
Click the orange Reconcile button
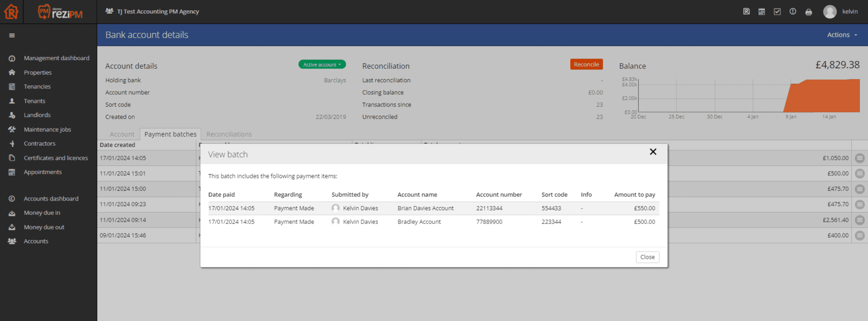click(586, 65)
